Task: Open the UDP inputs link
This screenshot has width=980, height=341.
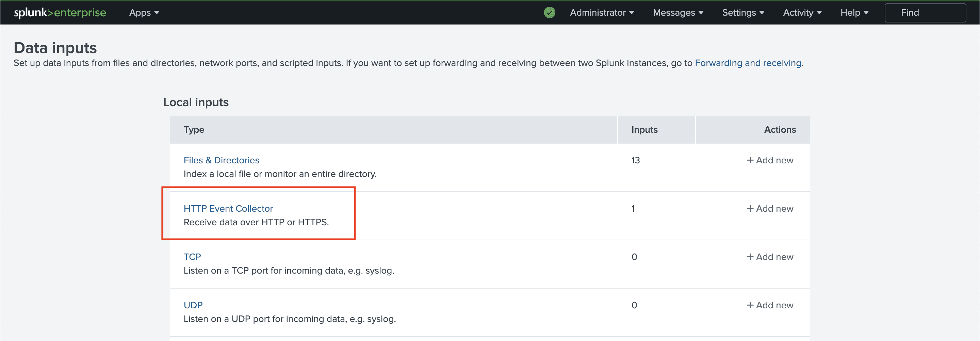Action: point(193,305)
